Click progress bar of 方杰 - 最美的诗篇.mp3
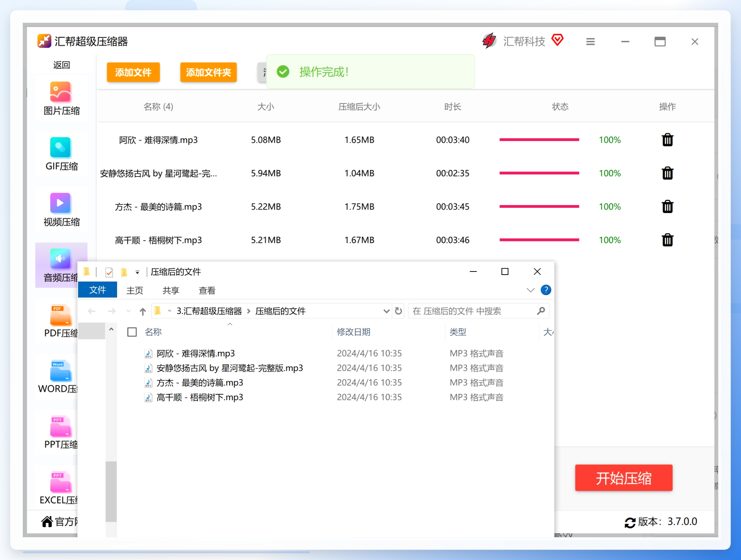 [539, 207]
